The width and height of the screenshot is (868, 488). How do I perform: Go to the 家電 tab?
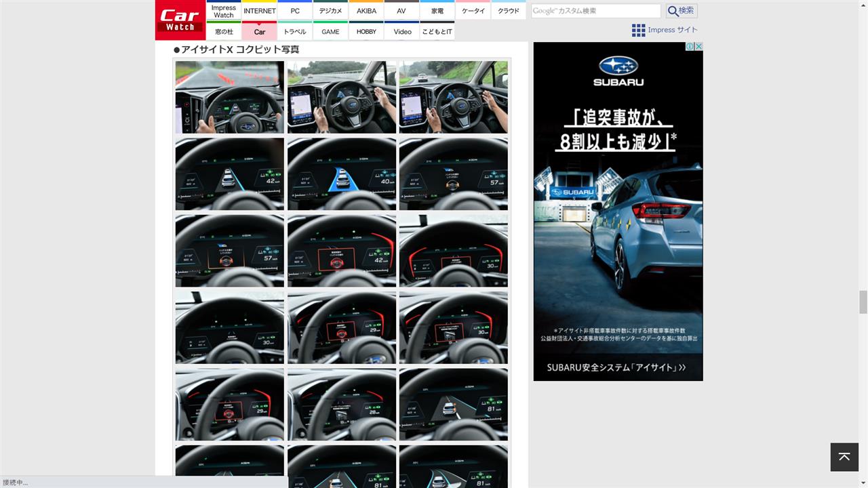[x=437, y=11]
